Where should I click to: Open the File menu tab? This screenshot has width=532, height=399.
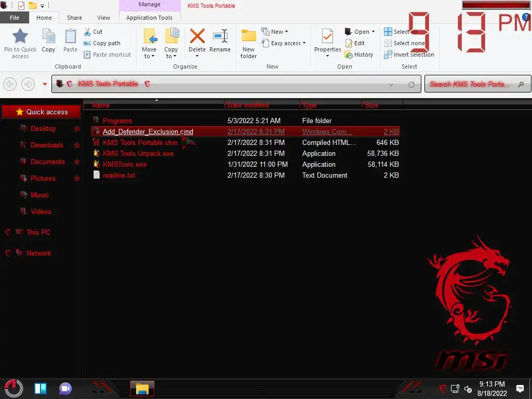(15, 18)
